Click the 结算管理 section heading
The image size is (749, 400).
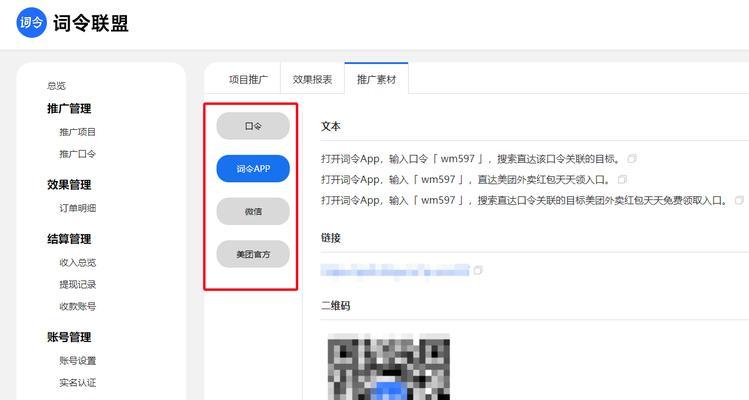click(x=69, y=239)
